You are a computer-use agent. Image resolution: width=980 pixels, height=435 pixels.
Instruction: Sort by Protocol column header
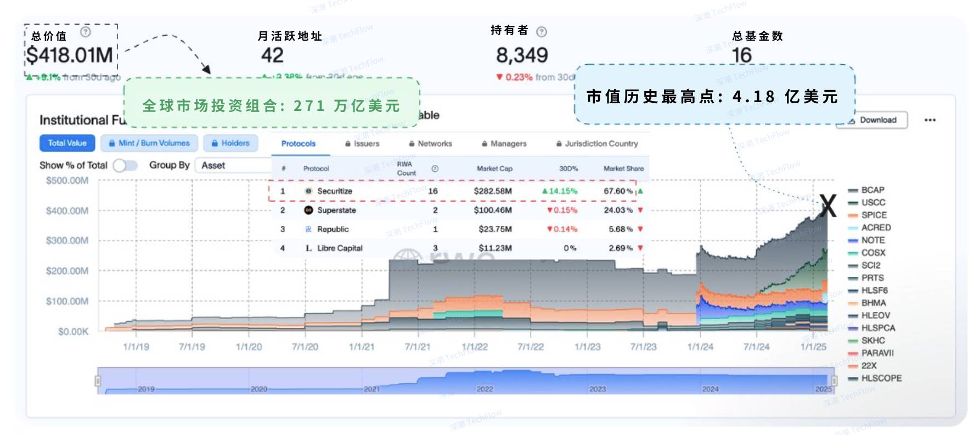[316, 169]
